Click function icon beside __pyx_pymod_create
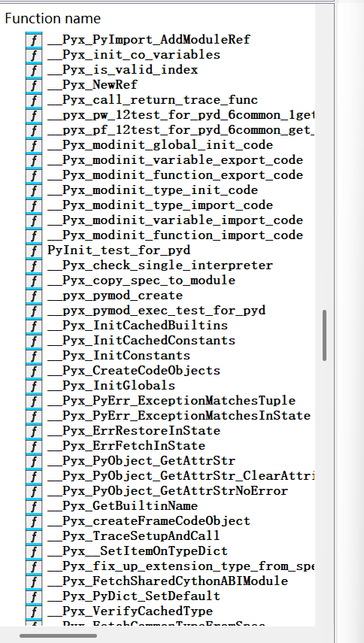The width and height of the screenshot is (364, 643). pos(34,296)
